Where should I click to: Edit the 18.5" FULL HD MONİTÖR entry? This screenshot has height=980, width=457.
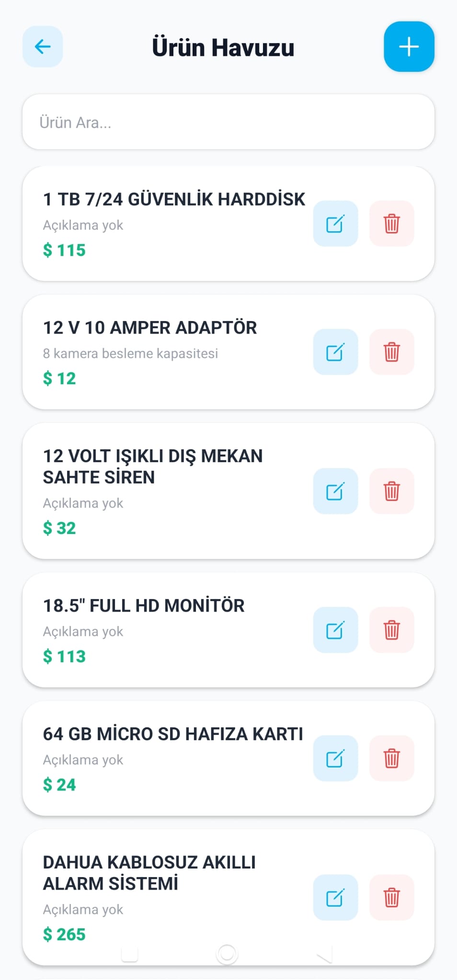click(335, 630)
